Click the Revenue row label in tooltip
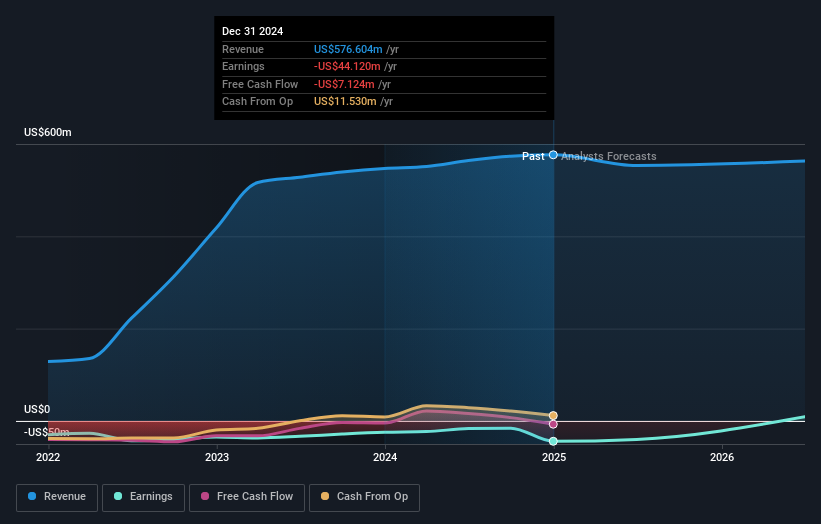Image resolution: width=821 pixels, height=524 pixels. coord(243,49)
